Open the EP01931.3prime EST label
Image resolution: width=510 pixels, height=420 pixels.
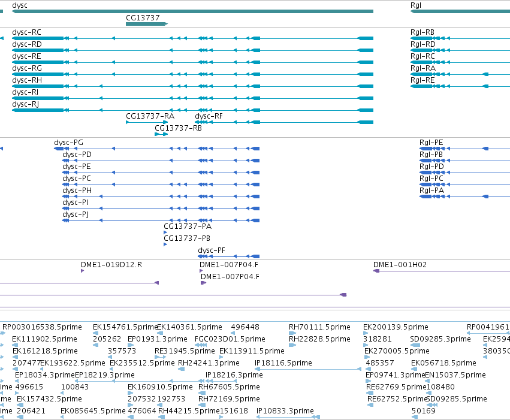(158, 339)
